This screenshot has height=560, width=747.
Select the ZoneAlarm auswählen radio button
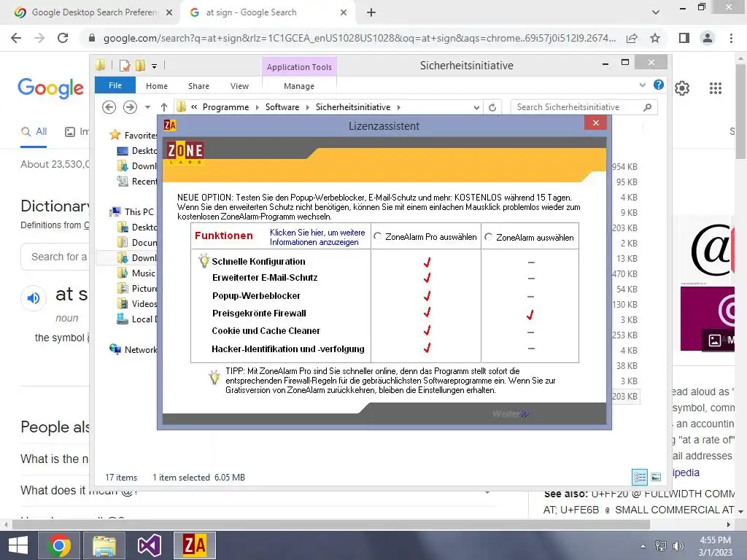488,237
